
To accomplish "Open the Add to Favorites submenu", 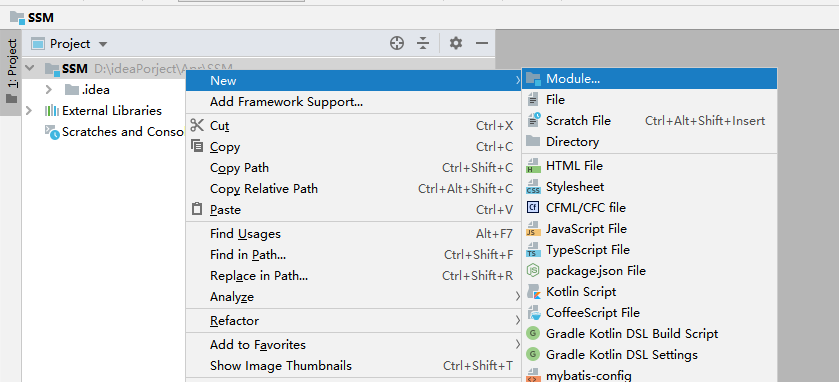I will pos(354,345).
